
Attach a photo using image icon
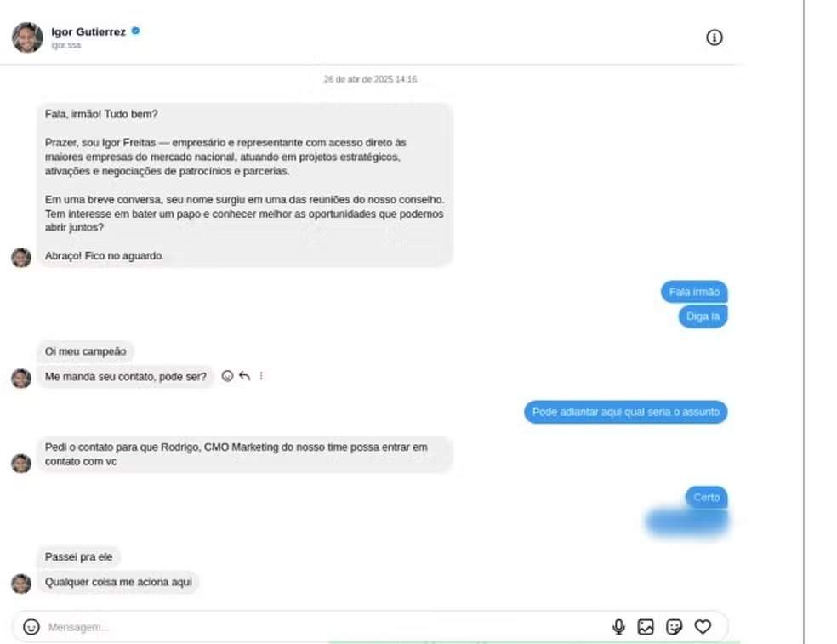click(x=646, y=626)
